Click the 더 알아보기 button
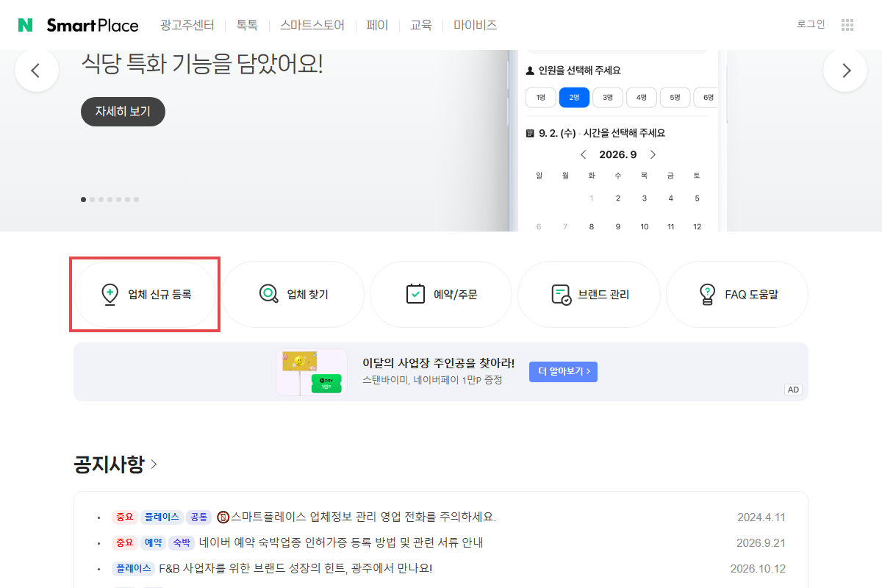The image size is (882, 588). (x=563, y=371)
